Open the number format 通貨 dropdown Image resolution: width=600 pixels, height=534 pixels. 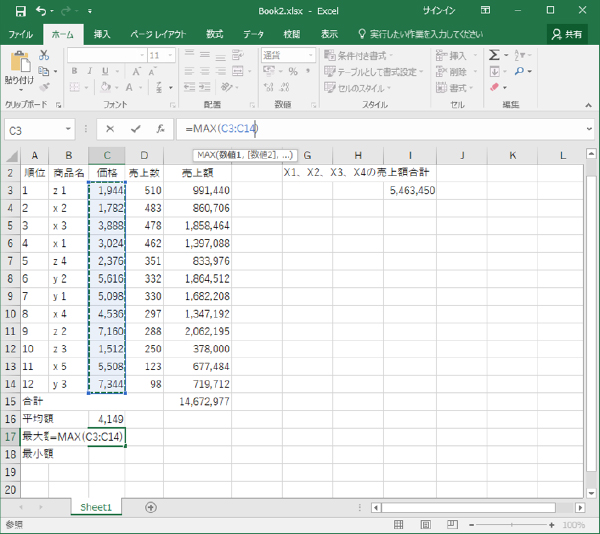coord(310,55)
